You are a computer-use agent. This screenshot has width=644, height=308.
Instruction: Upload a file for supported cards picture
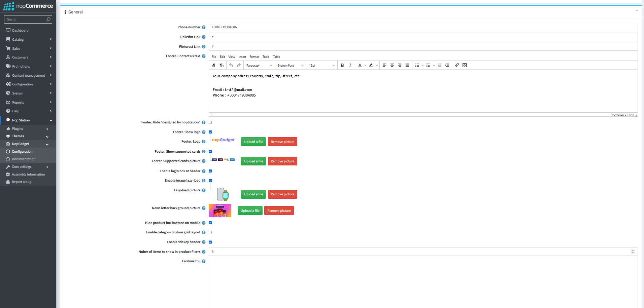tap(253, 161)
